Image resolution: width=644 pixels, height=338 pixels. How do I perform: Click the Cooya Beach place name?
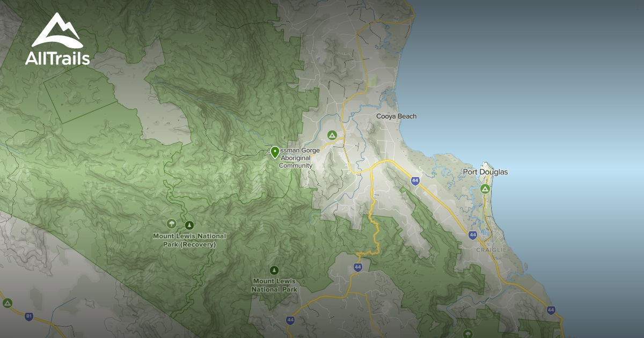pos(397,116)
